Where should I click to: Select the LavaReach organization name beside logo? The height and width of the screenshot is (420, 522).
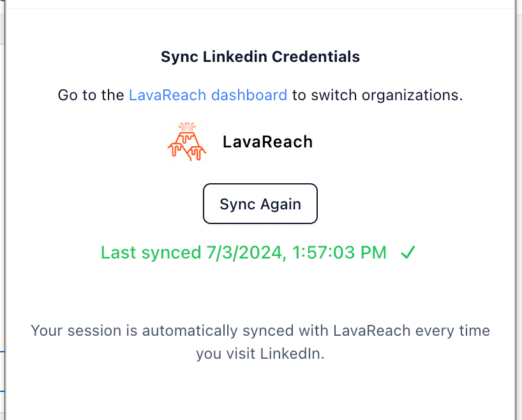[x=267, y=142]
